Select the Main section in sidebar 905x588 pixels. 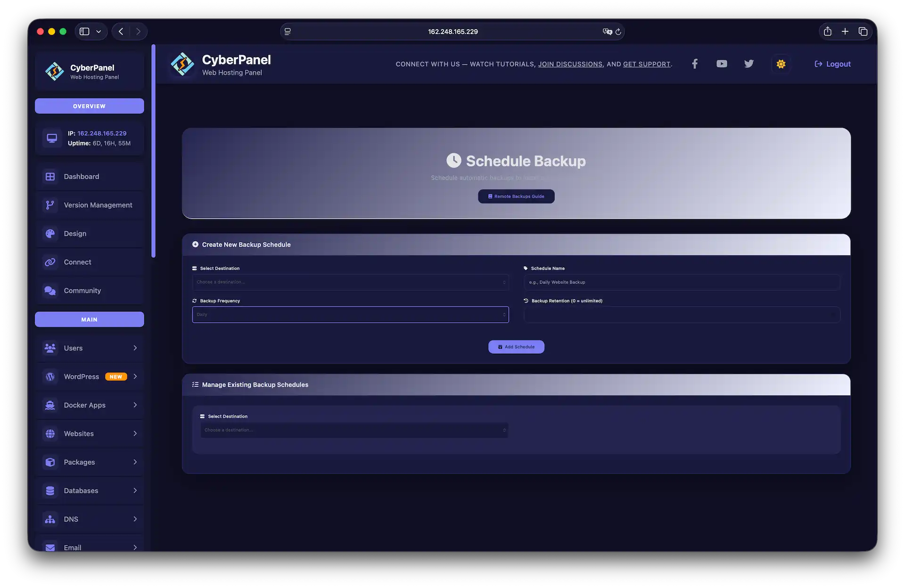[89, 319]
